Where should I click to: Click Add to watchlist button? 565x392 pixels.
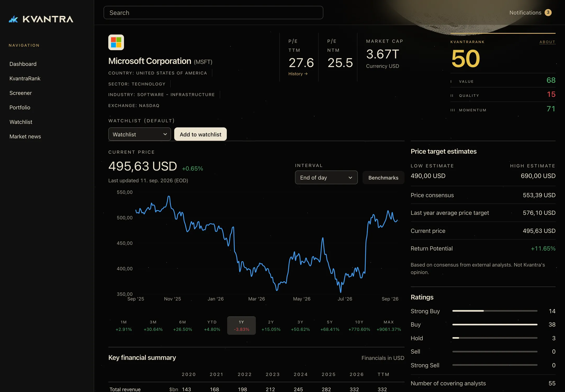click(200, 134)
